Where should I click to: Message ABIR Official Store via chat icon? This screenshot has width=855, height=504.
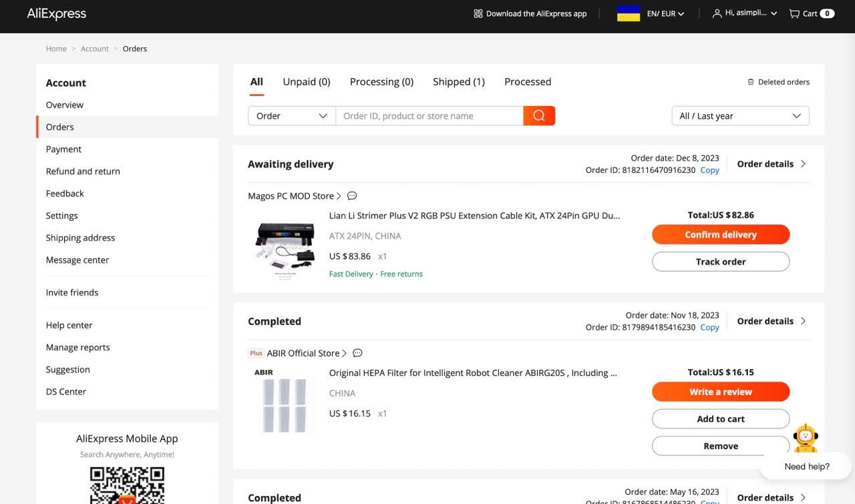pyautogui.click(x=357, y=353)
